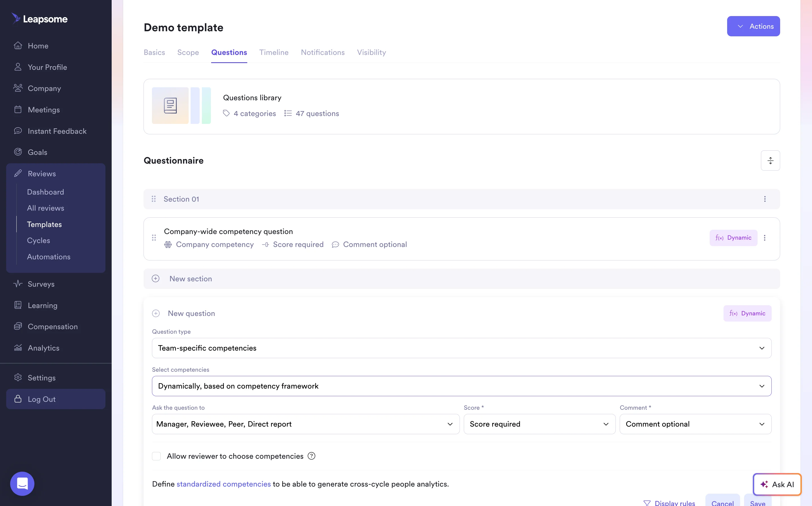Viewport: 812px width, 506px height.
Task: Switch to the Visibility tab
Action: point(371,53)
